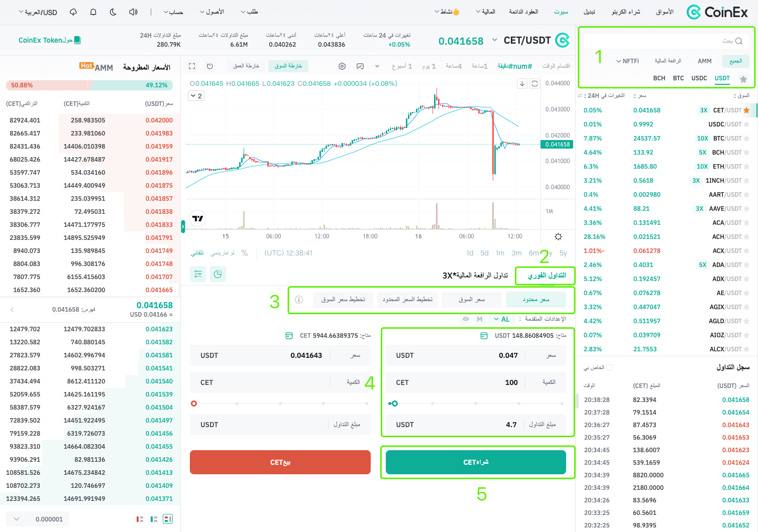Open the language/USD currency dropdown

[38, 12]
